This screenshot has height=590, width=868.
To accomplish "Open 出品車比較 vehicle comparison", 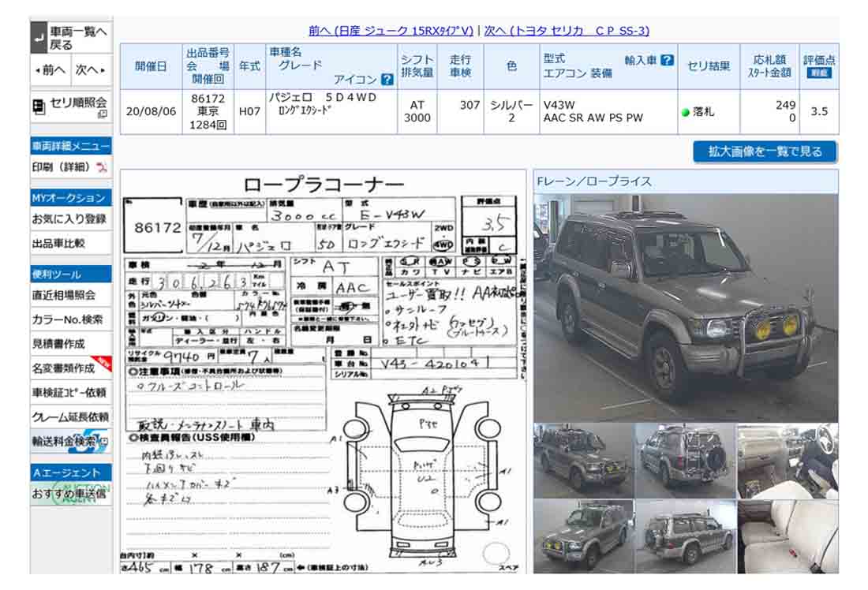I will (x=71, y=244).
